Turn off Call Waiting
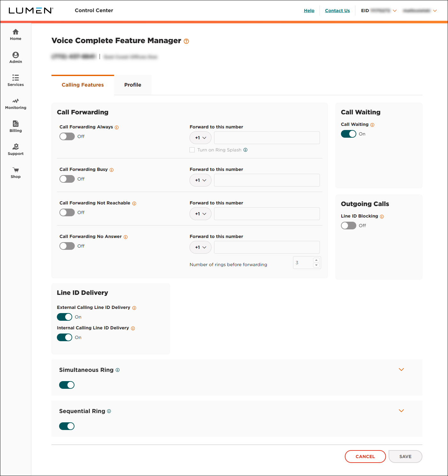 pyautogui.click(x=348, y=134)
